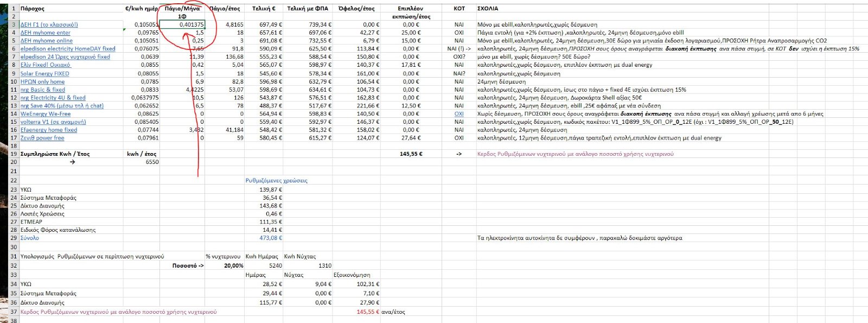The height and width of the screenshot is (323, 868).
Task: Click the Όφελος/έτος header cell
Action: pyautogui.click(x=356, y=9)
